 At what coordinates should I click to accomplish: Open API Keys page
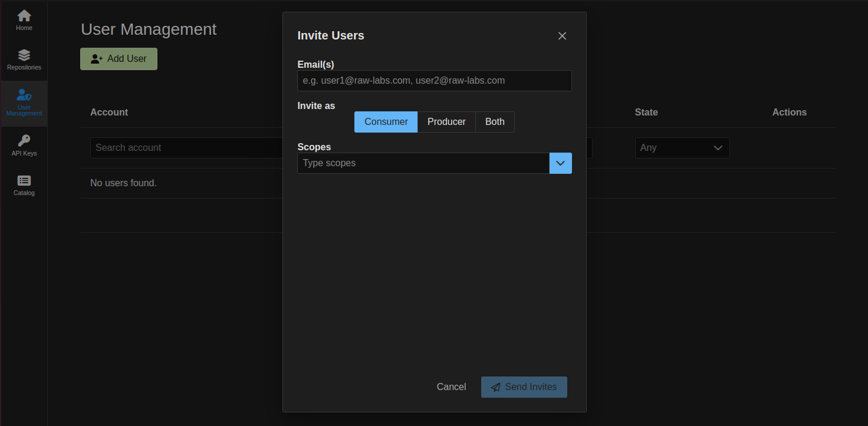point(24,146)
